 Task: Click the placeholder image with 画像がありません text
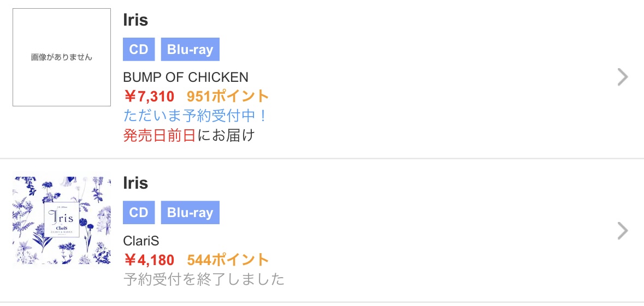(x=62, y=57)
